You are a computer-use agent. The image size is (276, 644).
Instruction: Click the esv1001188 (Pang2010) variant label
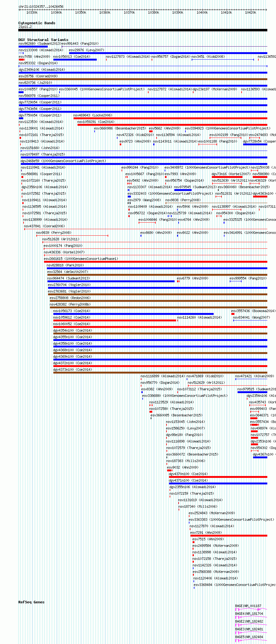point(218,142)
